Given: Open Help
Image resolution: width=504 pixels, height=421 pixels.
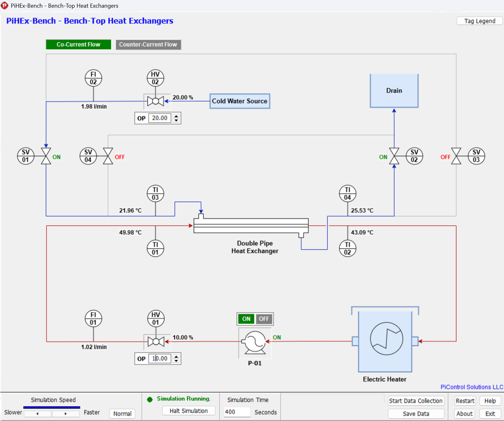Looking at the screenshot, I should tap(490, 401).
